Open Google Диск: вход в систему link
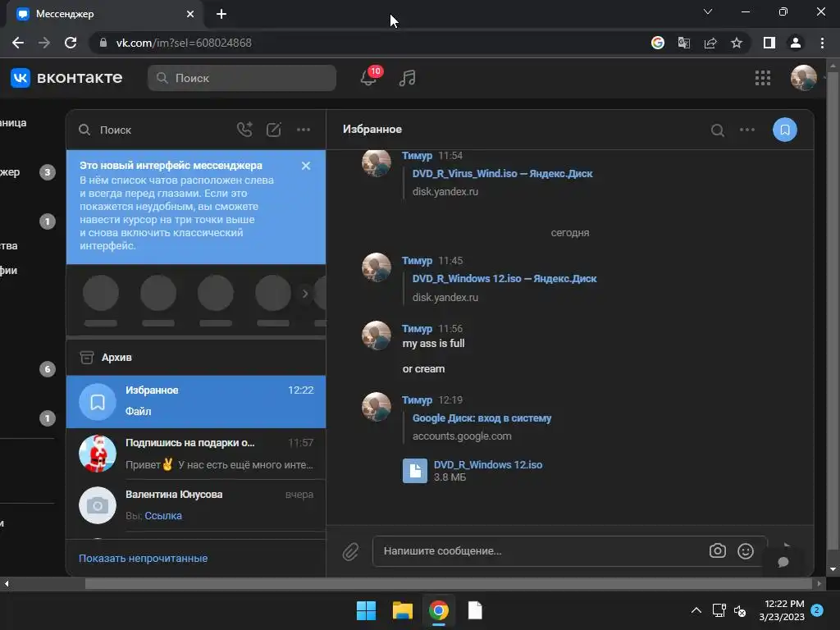 (482, 418)
